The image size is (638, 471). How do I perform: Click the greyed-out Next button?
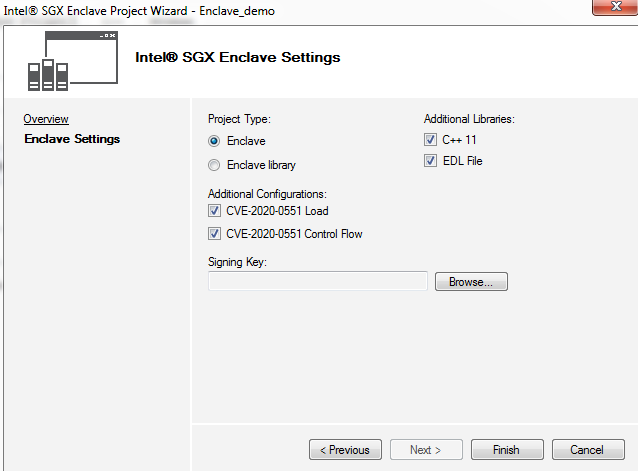coord(426,450)
